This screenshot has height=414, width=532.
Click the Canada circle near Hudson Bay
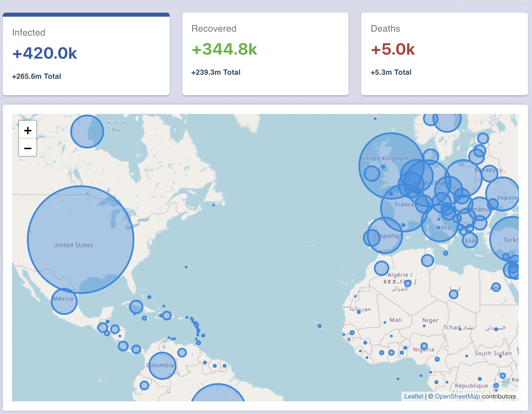87,131
